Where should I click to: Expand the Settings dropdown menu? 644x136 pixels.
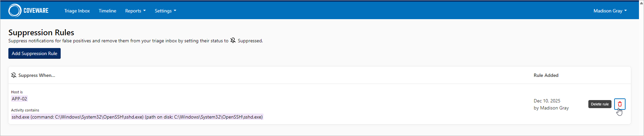click(x=165, y=11)
